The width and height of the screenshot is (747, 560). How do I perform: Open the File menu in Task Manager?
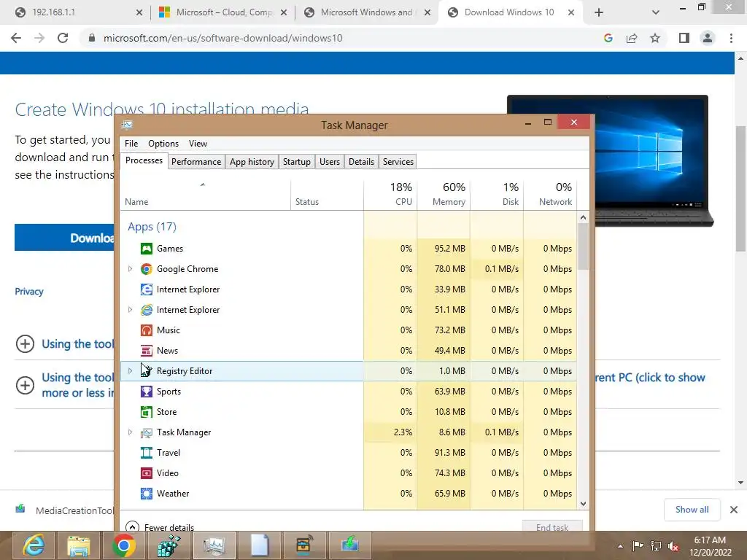[x=131, y=144]
